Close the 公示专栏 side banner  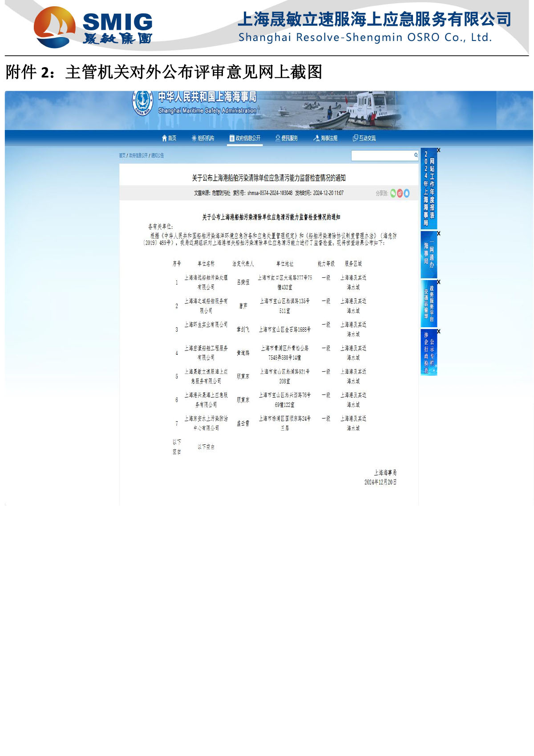point(438,332)
